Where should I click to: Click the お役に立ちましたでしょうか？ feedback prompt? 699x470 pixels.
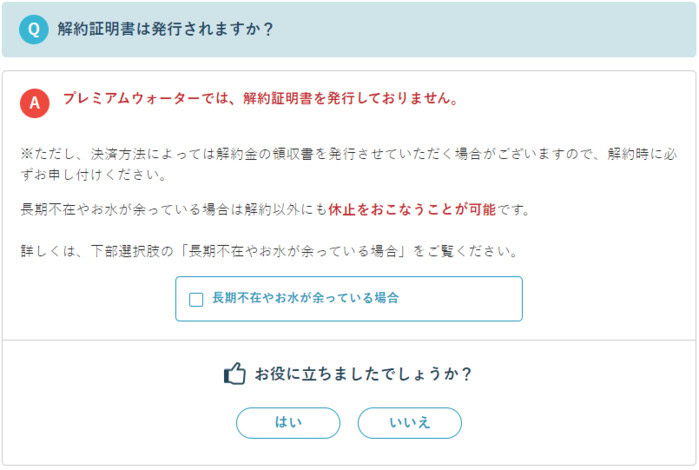tap(362, 374)
